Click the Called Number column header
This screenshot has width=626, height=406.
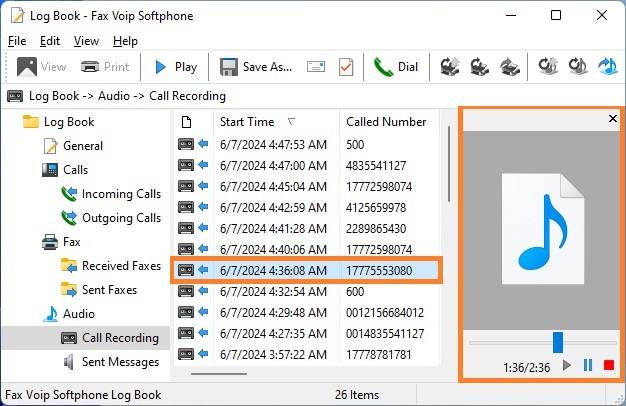(x=389, y=122)
